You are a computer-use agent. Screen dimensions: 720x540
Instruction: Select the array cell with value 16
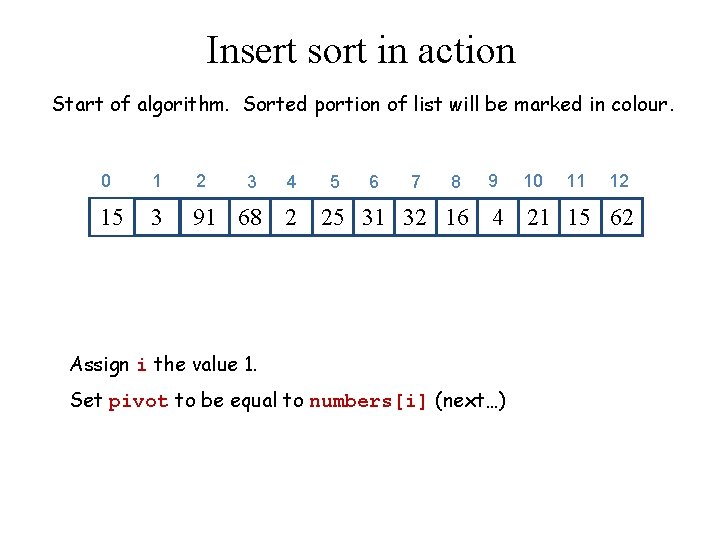point(456,218)
